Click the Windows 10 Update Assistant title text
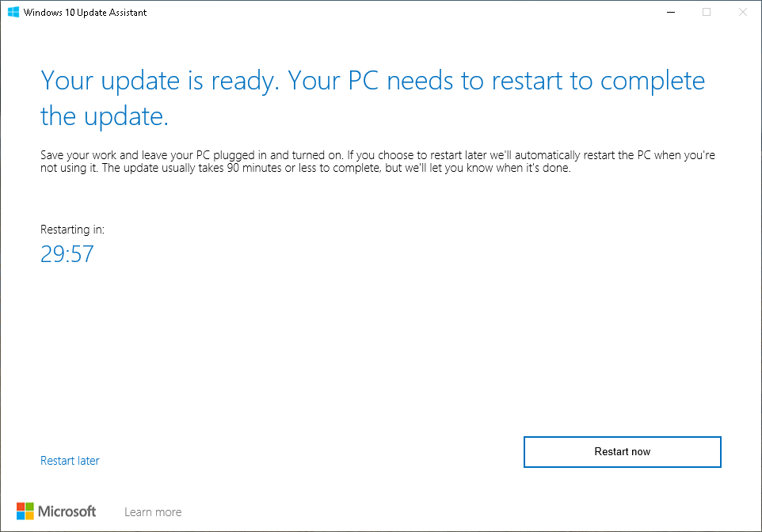Viewport: 762px width, 532px height. coord(83,12)
